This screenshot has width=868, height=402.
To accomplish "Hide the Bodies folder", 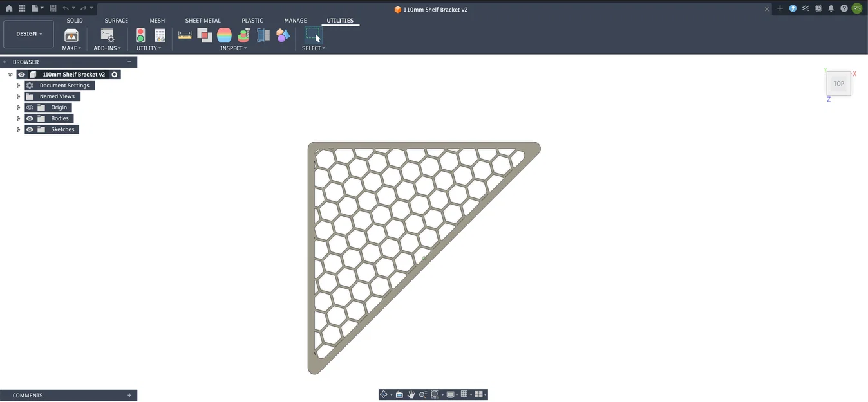I will click(x=30, y=118).
